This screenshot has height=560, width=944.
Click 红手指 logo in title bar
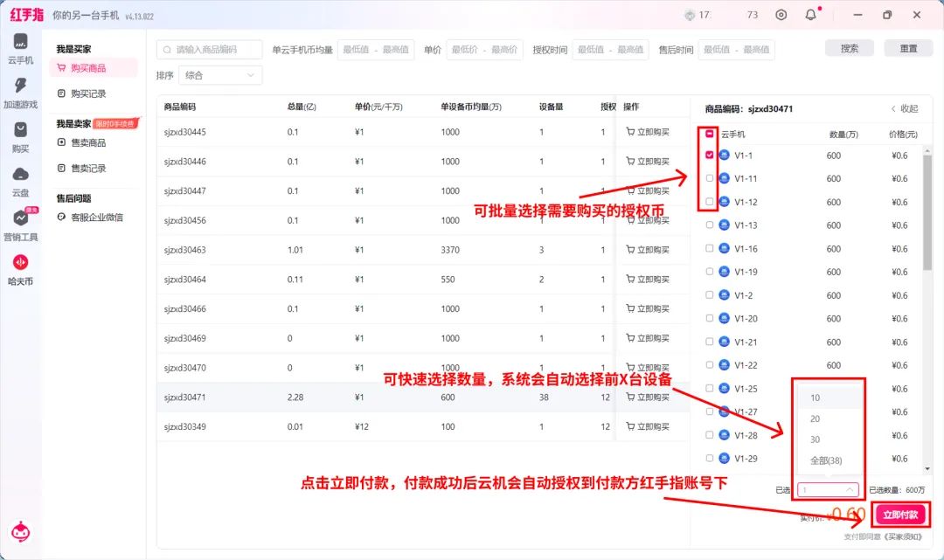click(x=26, y=15)
